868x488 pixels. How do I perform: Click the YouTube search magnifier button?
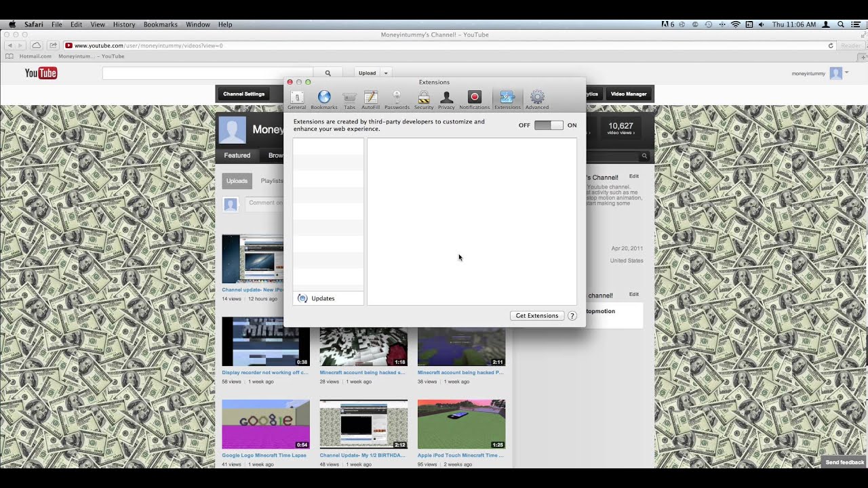(x=328, y=73)
